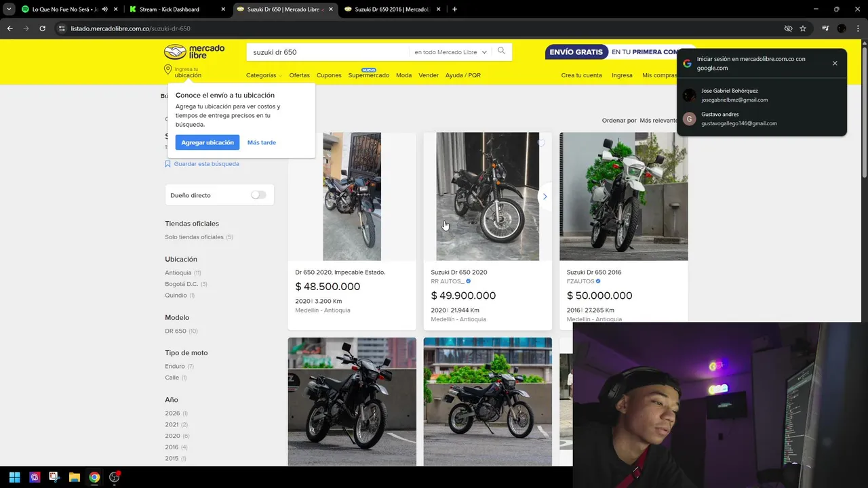Click Mis compras link
Viewport: 868px width, 488px height.
pyautogui.click(x=659, y=75)
